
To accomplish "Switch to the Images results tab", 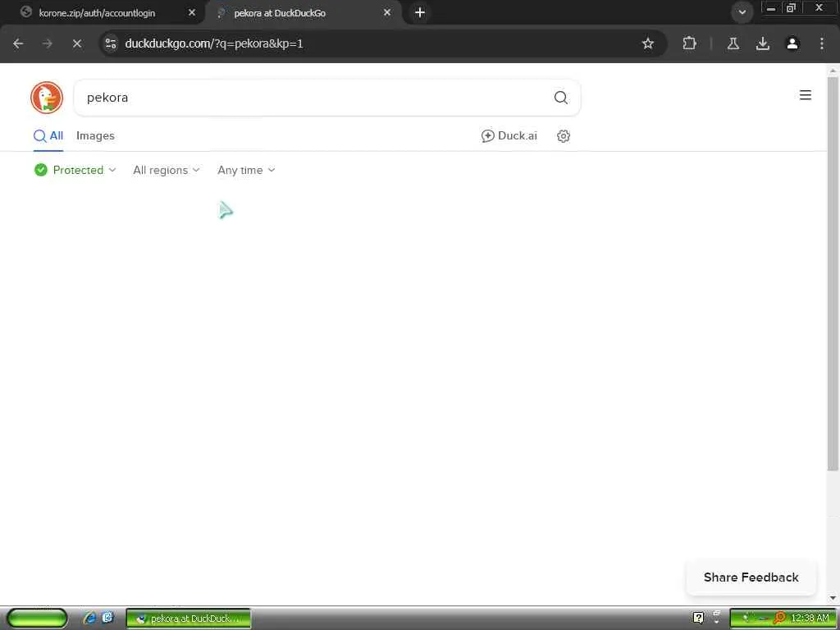I will (x=95, y=136).
